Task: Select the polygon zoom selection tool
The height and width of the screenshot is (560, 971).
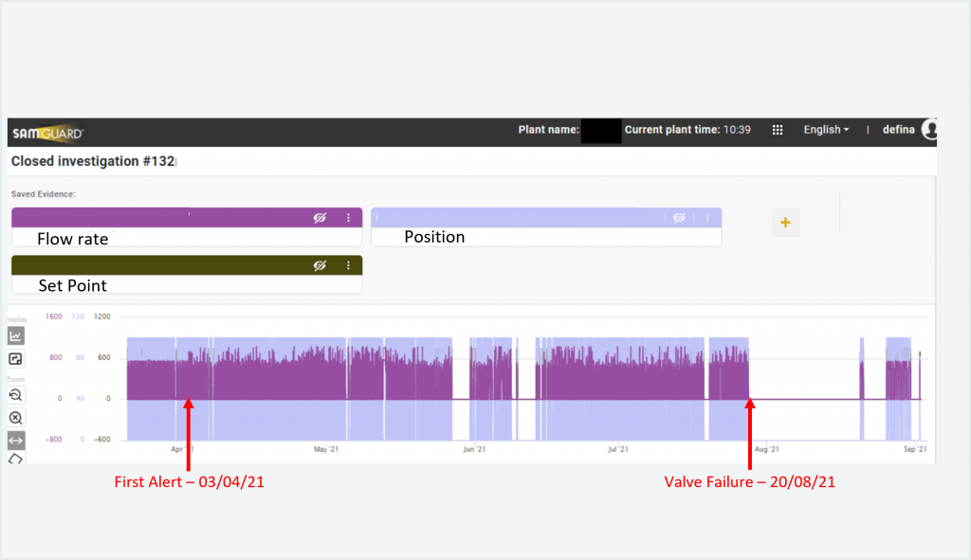Action: coord(15,459)
